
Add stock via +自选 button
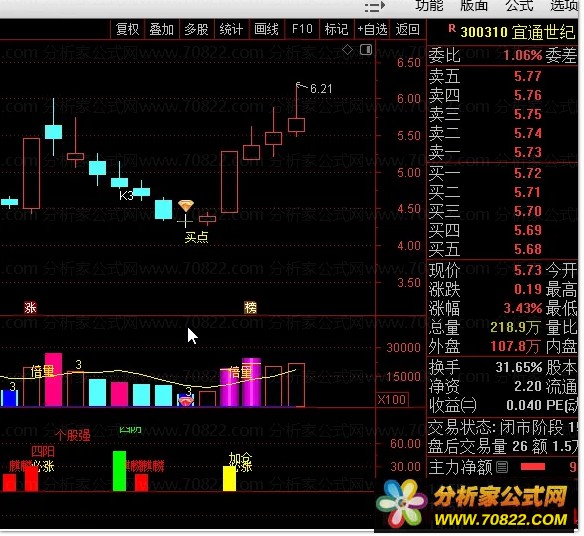point(372,29)
